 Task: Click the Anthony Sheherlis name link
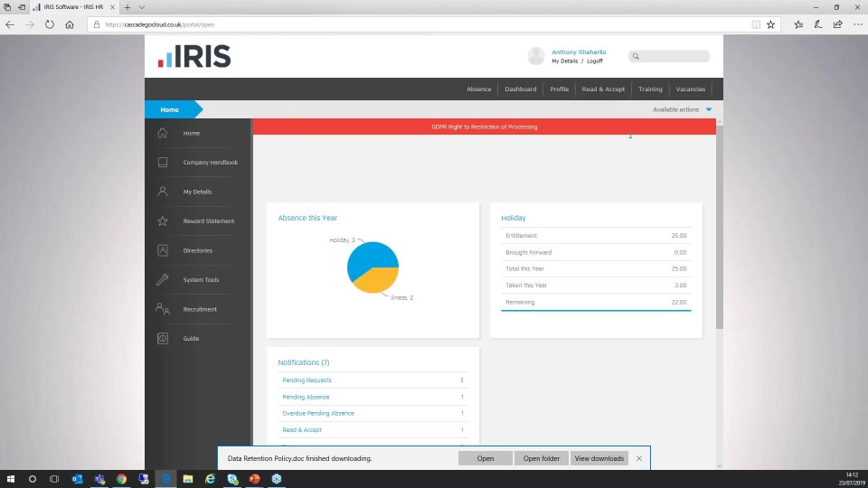579,52
